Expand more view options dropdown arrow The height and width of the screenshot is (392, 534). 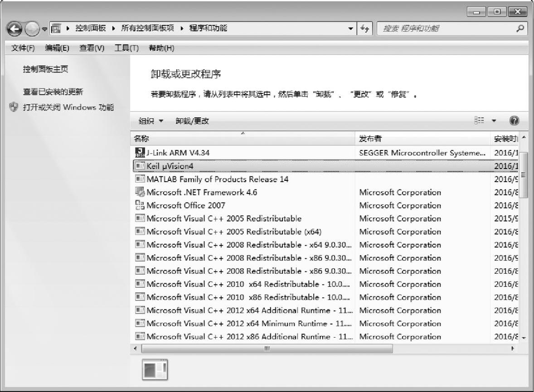[x=494, y=121]
